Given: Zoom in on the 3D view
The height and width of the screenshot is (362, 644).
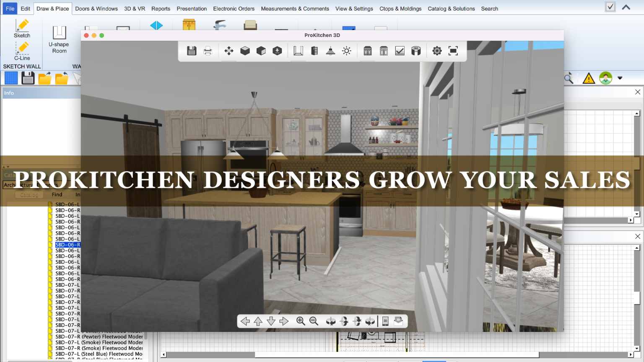Looking at the screenshot, I should (301, 321).
